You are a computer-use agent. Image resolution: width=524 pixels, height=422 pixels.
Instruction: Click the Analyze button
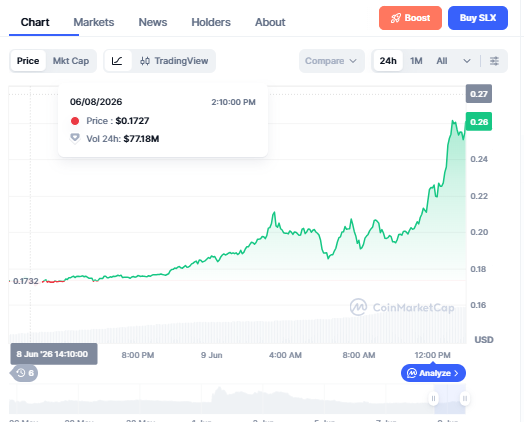(433, 373)
